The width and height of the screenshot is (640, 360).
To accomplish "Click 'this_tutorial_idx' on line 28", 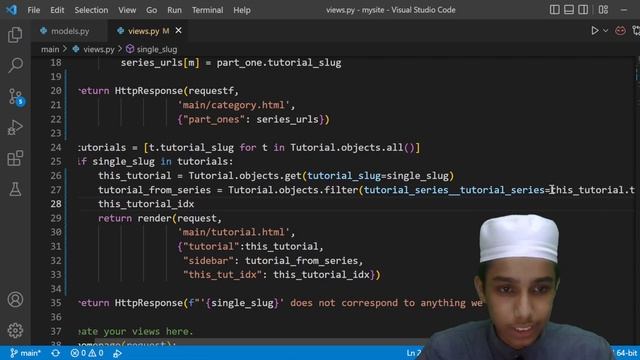I will (x=146, y=204).
